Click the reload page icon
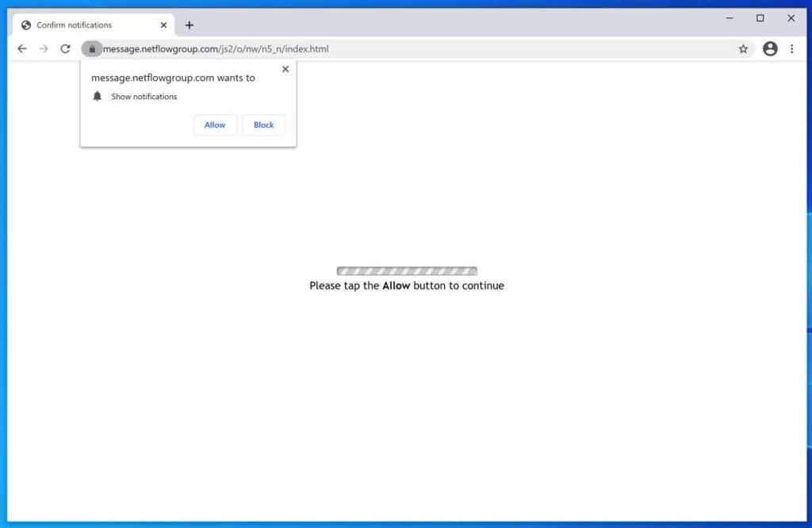This screenshot has width=812, height=528. 65,48
